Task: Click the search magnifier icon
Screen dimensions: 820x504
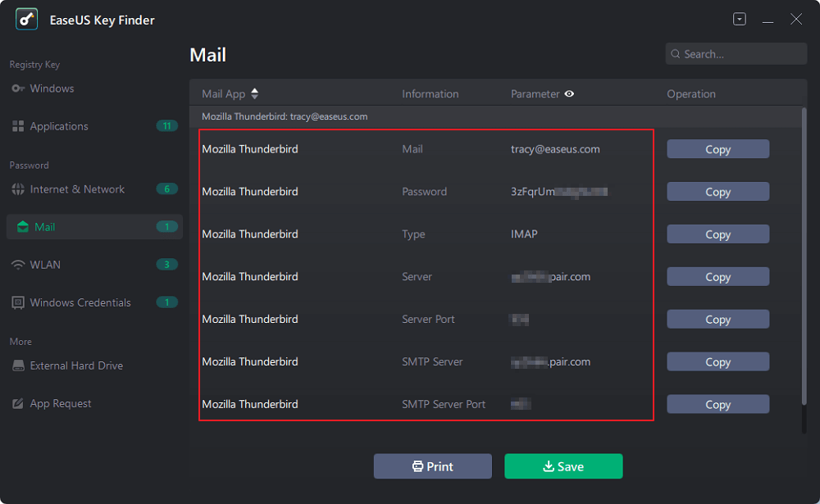Action: point(676,54)
